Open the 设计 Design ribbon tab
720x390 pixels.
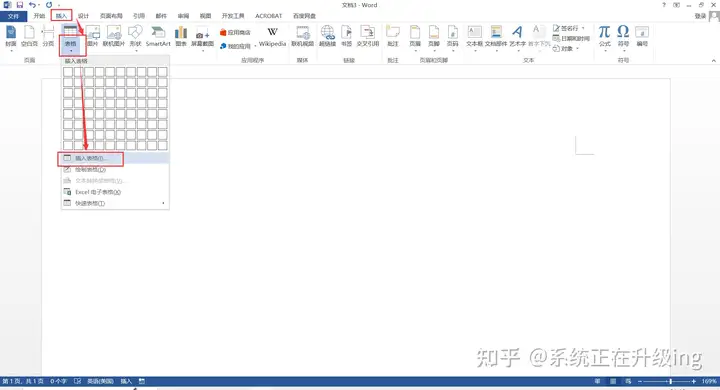(x=84, y=16)
